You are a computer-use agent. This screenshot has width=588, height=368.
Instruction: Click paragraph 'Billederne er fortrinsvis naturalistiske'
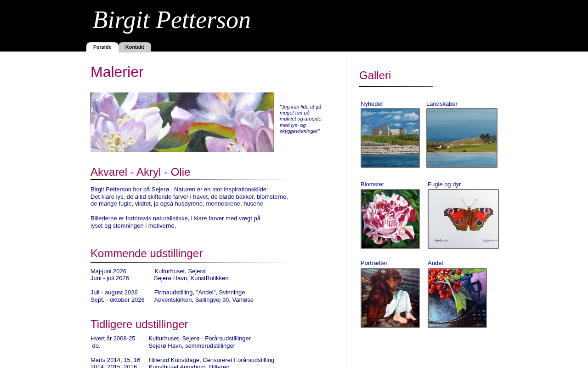click(175, 222)
